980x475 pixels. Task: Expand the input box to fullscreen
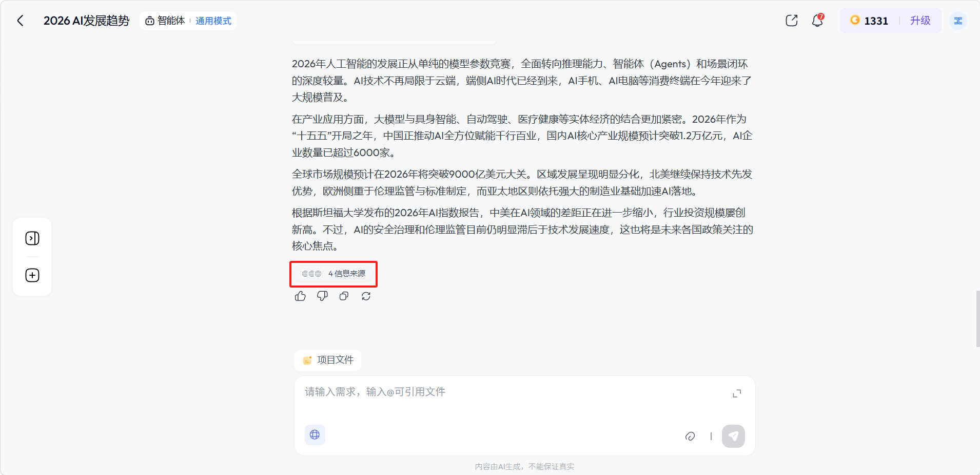[737, 393]
